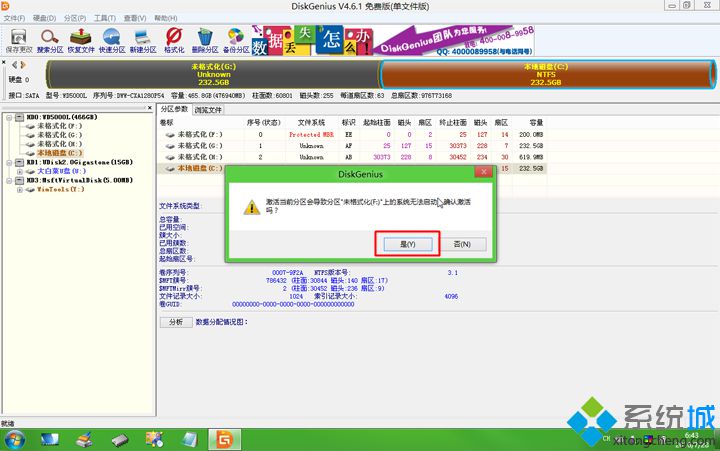The width and height of the screenshot is (720, 451).
Task: Click the DiskGenius logo in title bar
Action: (5, 6)
